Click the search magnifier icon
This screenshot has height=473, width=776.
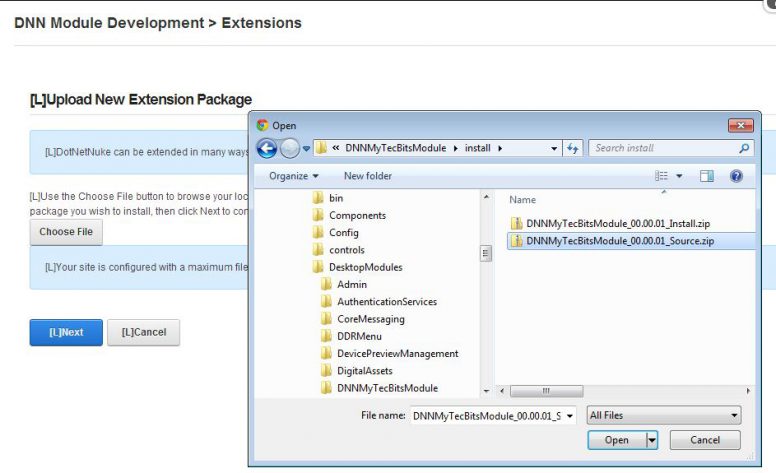744,148
